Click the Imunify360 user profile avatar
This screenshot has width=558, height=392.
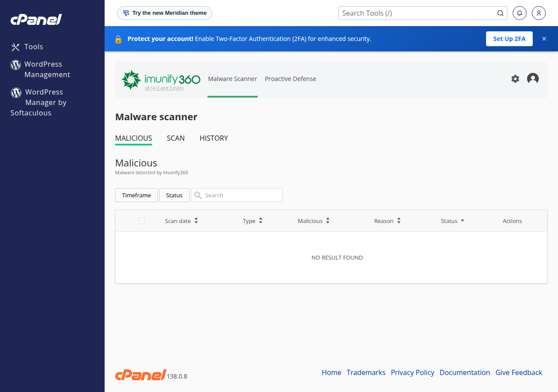pos(533,79)
